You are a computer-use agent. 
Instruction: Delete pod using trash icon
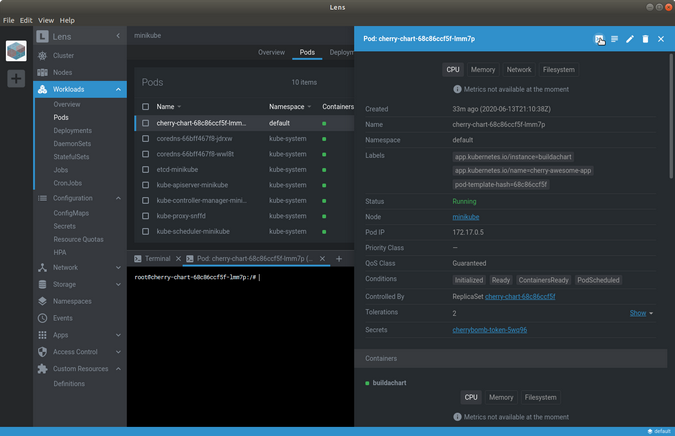tap(645, 39)
